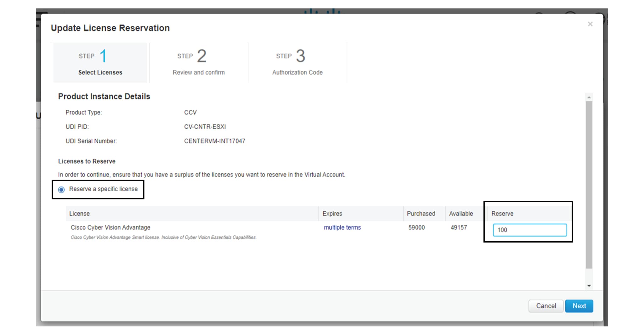The height and width of the screenshot is (335, 644).
Task: Click the Cancel button
Action: tap(546, 306)
